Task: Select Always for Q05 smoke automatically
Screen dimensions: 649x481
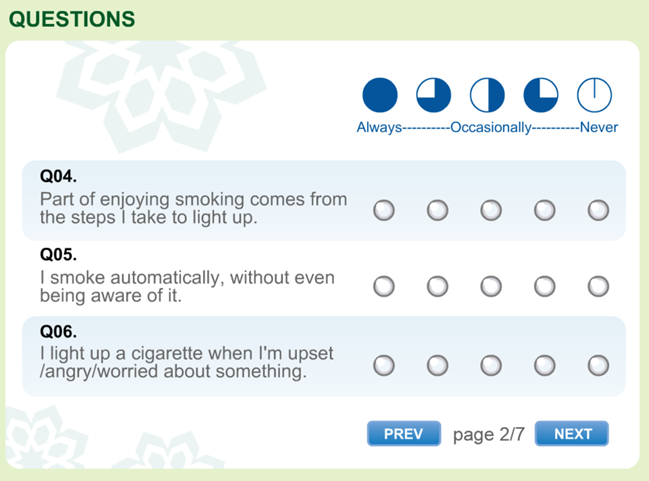Action: tap(384, 286)
